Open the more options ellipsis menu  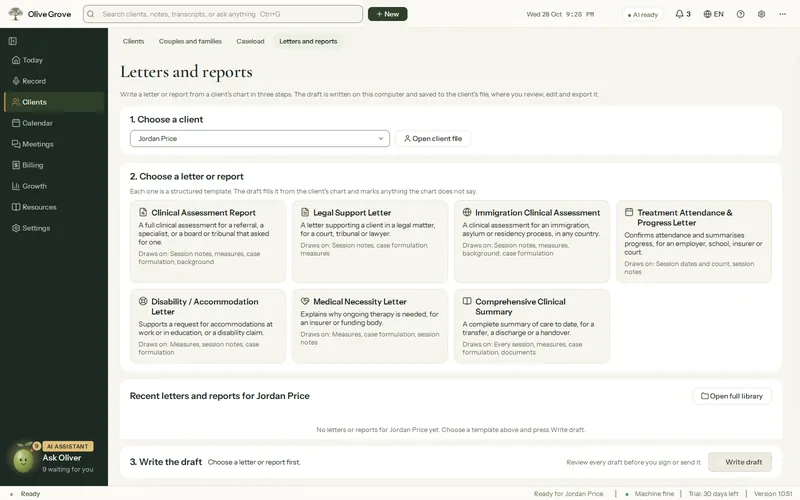point(782,14)
